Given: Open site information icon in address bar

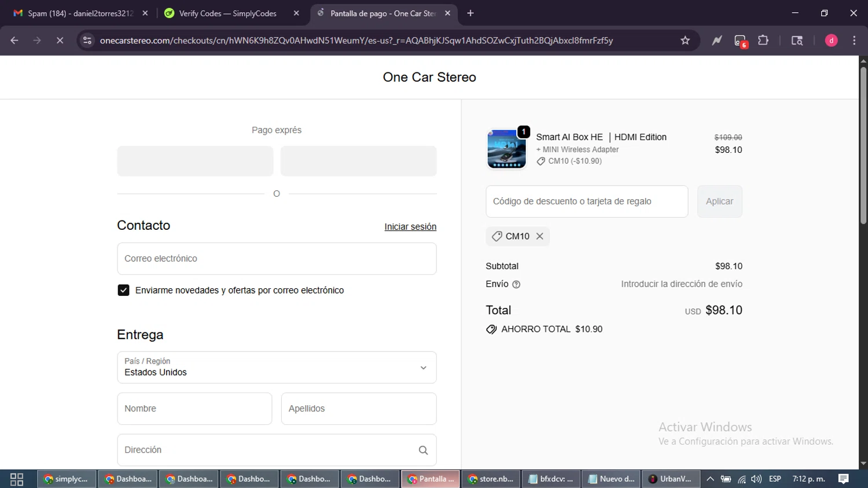Looking at the screenshot, I should coord(87,41).
